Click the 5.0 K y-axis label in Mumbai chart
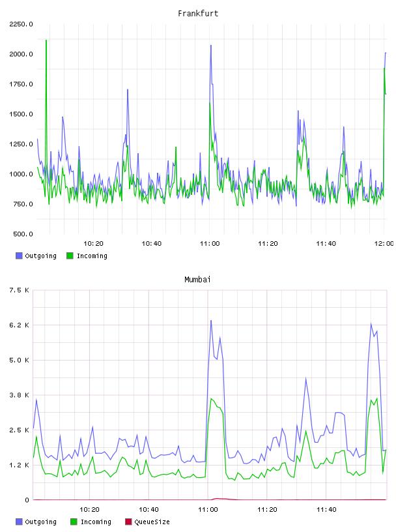 19,360
